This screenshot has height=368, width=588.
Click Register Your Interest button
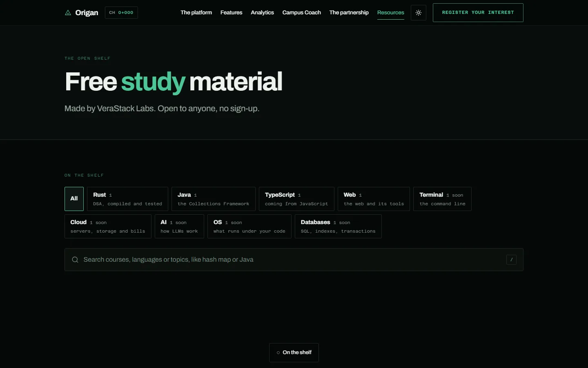pyautogui.click(x=478, y=13)
